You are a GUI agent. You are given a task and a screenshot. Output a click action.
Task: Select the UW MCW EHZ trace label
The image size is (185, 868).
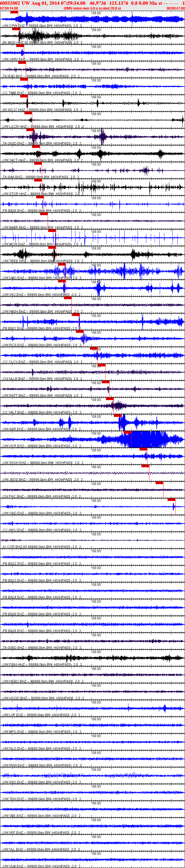coord(42,245)
